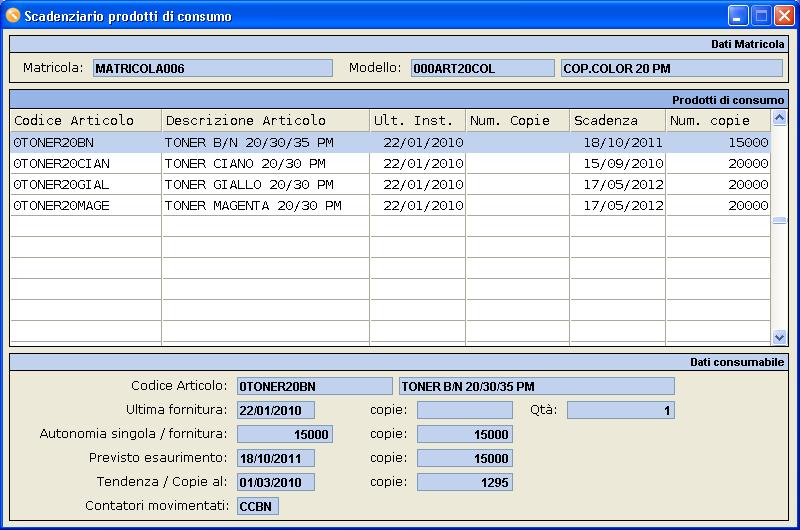Click the article description field in Dati consumabile
Image resolution: width=800 pixels, height=530 pixels.
point(537,386)
